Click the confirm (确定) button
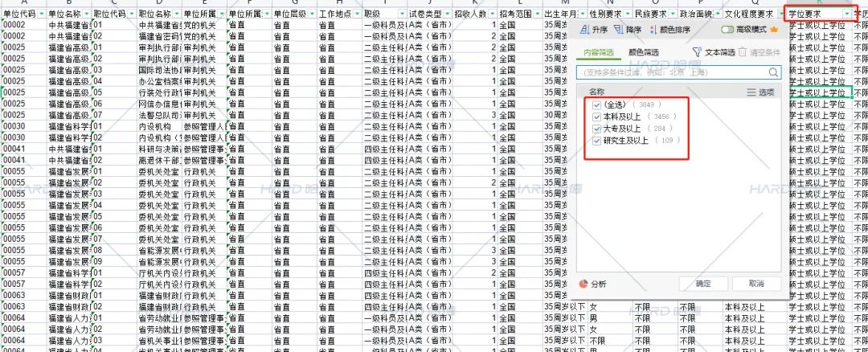 (703, 284)
